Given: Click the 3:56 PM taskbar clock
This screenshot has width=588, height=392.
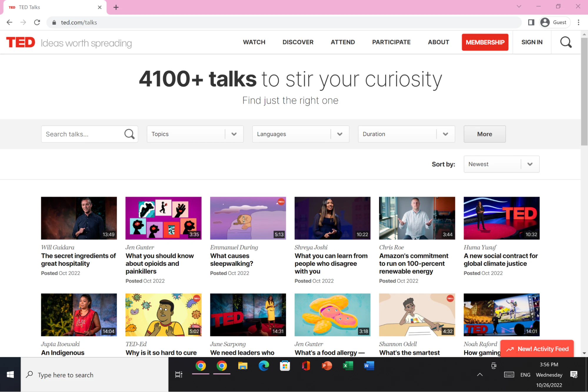Looking at the screenshot, I should point(549,365).
